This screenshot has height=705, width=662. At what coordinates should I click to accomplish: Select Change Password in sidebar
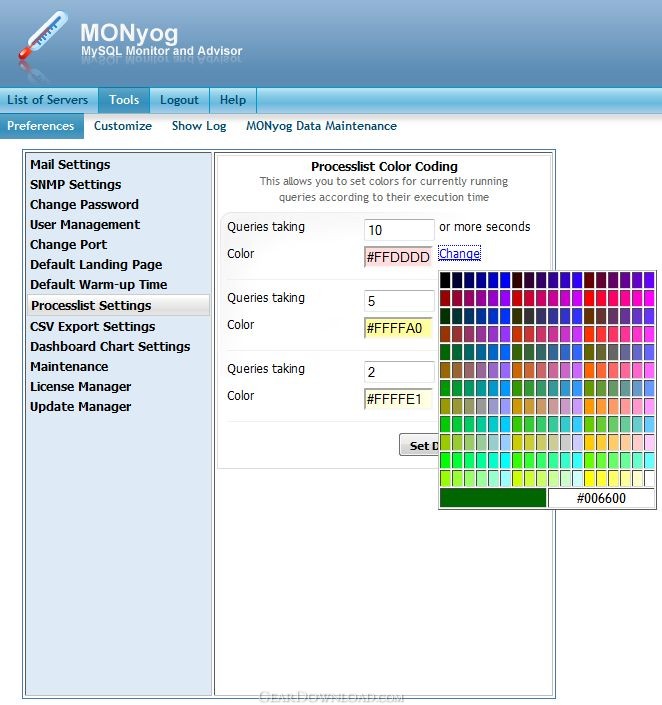[x=84, y=205]
